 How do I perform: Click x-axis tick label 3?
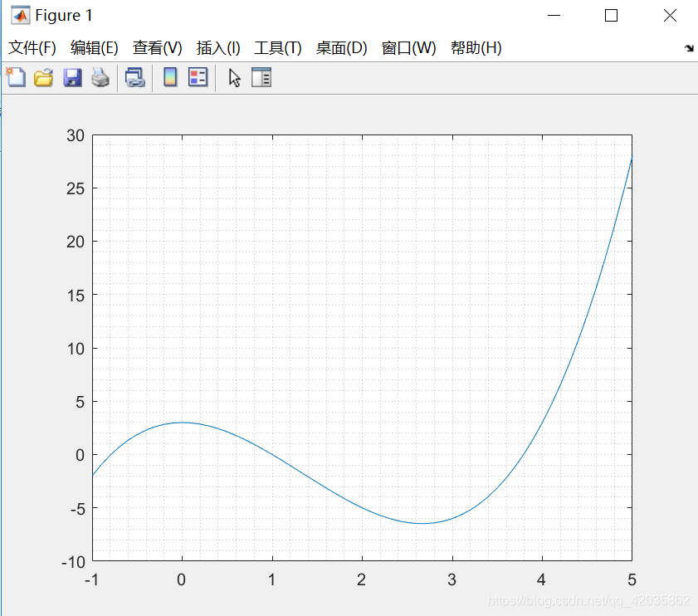point(452,579)
